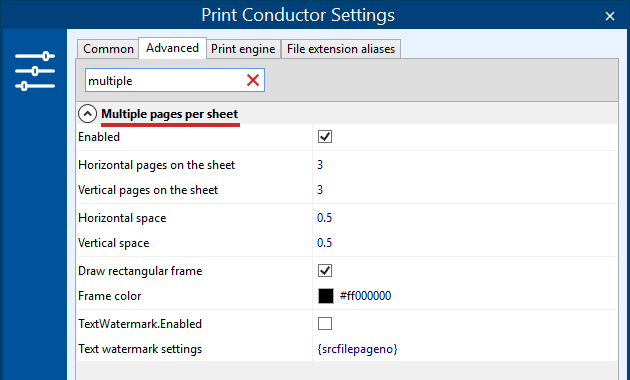Open the File extension aliases tab
630x380 pixels.
[341, 49]
